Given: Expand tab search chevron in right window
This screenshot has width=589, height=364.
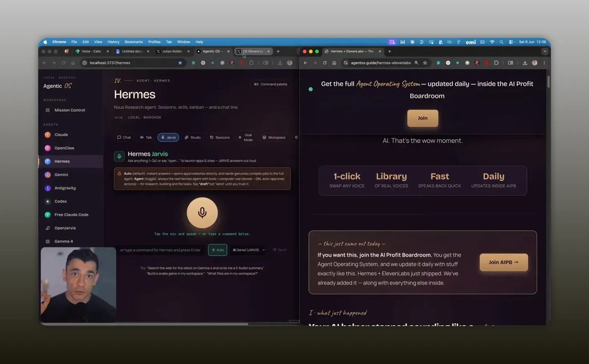Looking at the screenshot, I should (x=545, y=51).
